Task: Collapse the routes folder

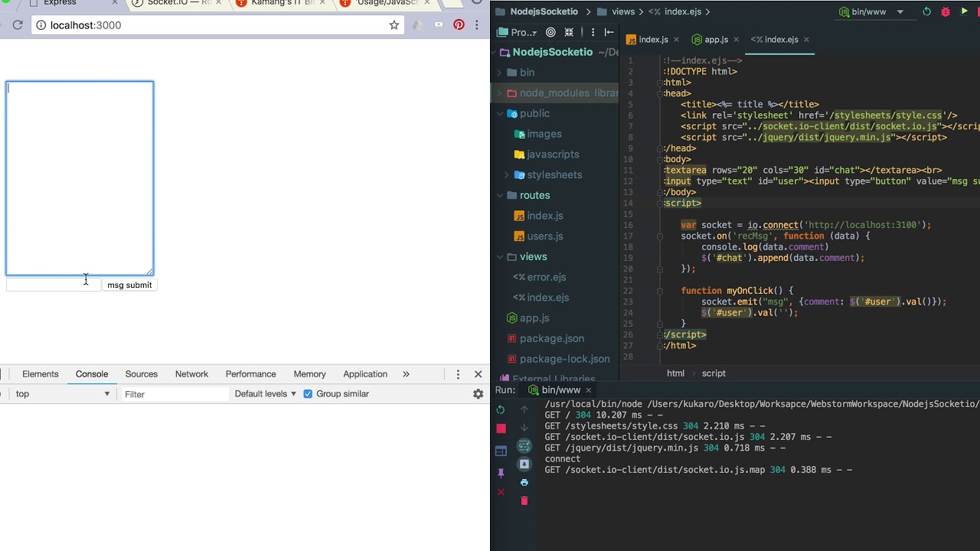Action: (500, 195)
